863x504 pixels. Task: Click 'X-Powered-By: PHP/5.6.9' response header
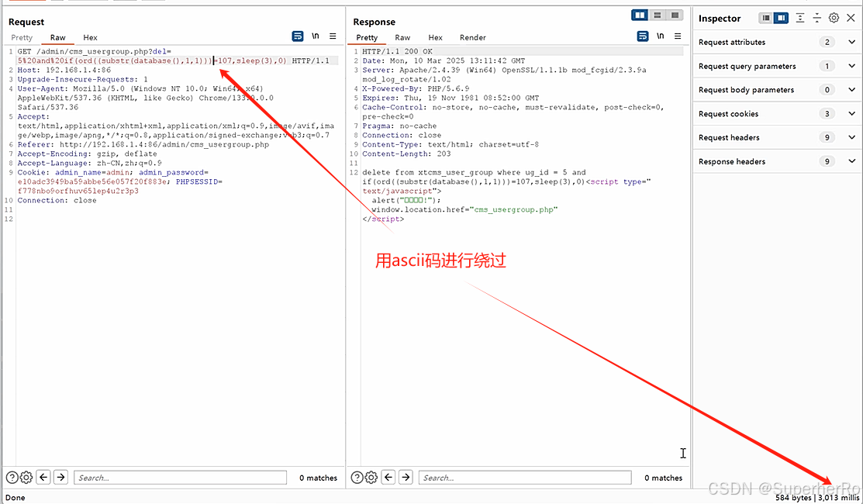[x=416, y=88]
